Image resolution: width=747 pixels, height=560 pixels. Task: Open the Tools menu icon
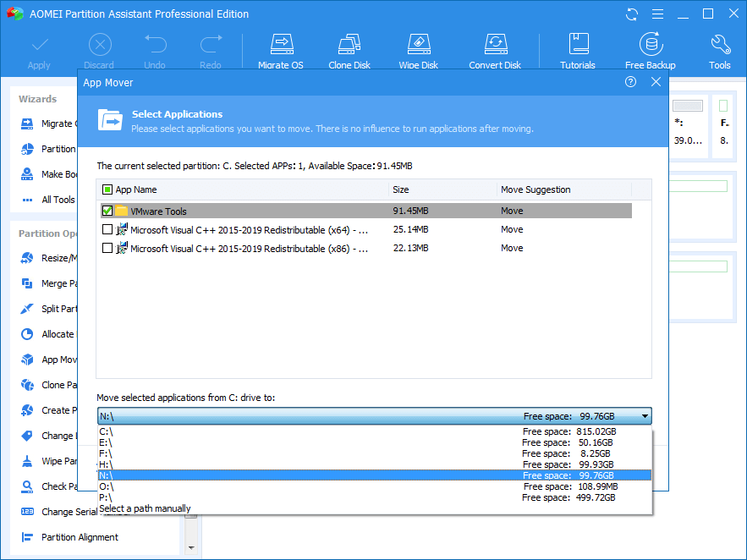(719, 49)
